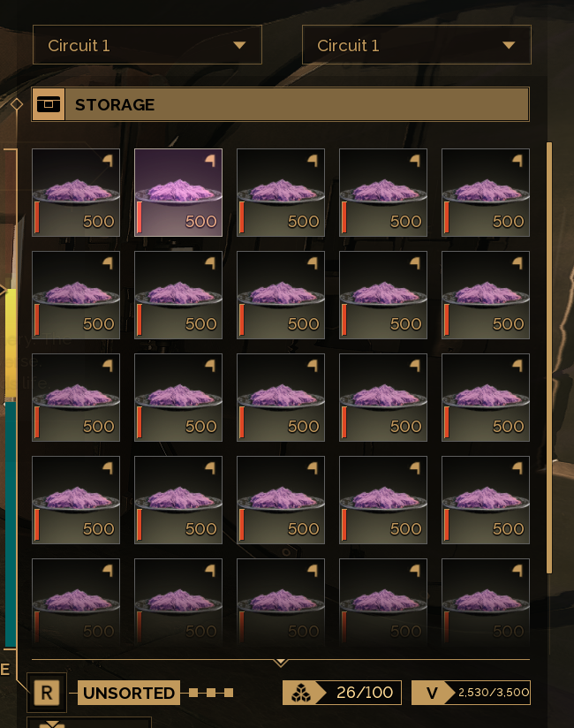Click the partially visible icon below R key
The width and height of the screenshot is (574, 728).
[52, 724]
